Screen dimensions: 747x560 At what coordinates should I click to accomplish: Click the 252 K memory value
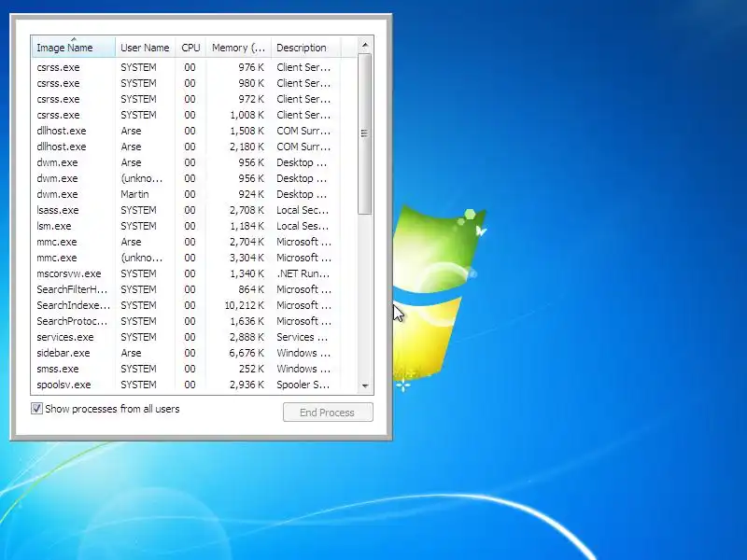coord(251,369)
